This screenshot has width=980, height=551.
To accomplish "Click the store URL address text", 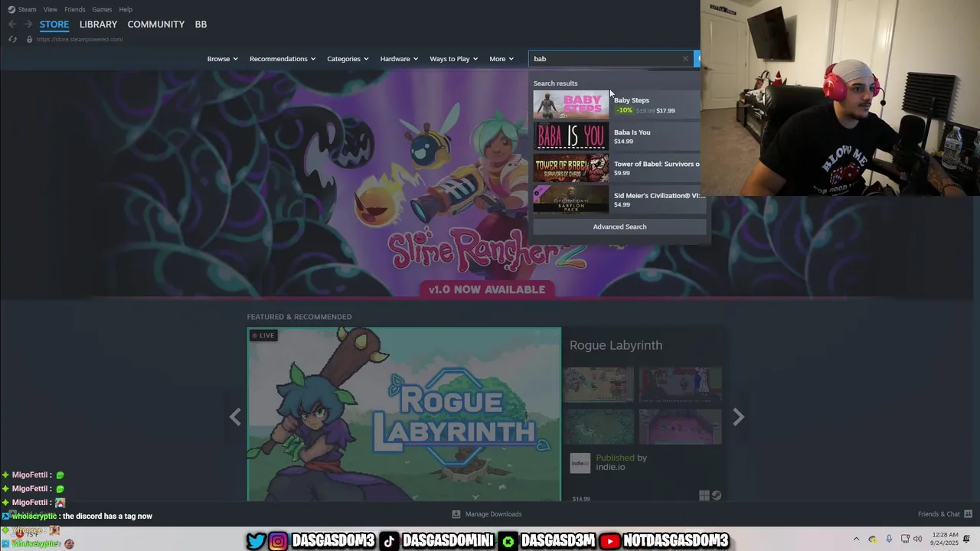I will (x=80, y=39).
